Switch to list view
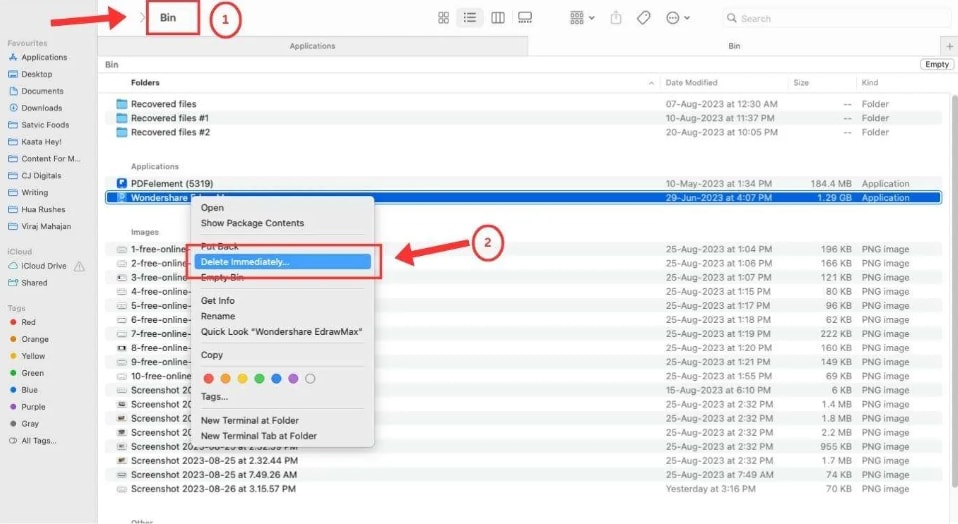Image resolution: width=958 pixels, height=524 pixels. (470, 18)
